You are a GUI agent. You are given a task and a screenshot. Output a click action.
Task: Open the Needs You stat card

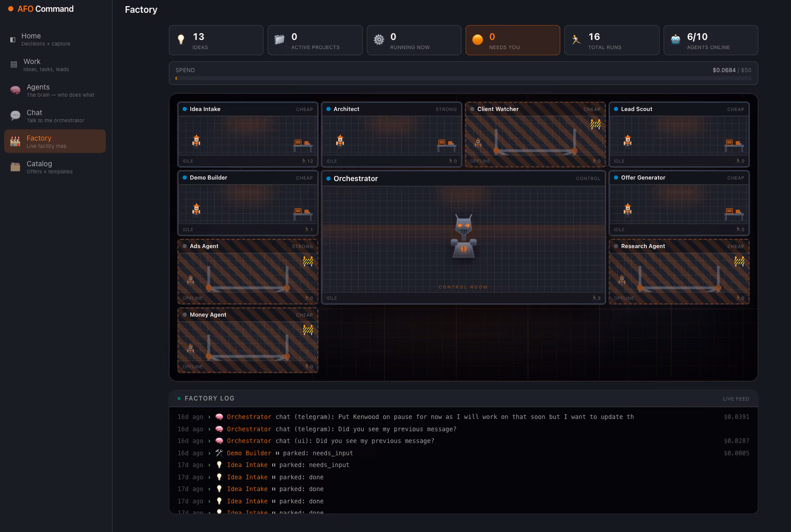point(513,40)
